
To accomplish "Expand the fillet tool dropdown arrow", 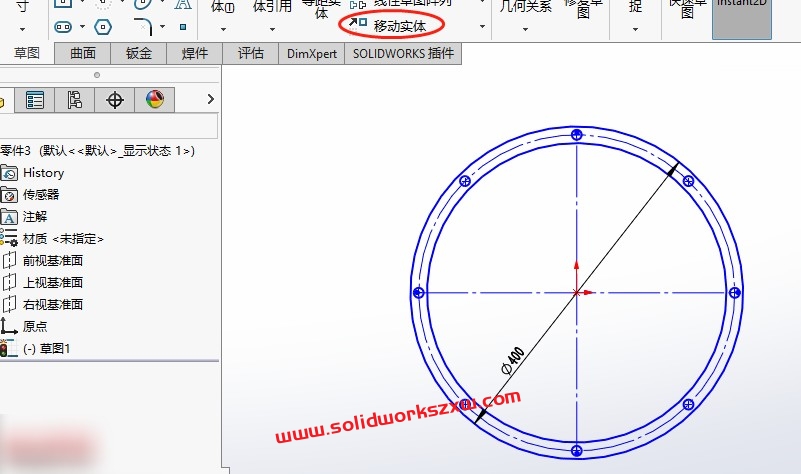I will [162, 27].
